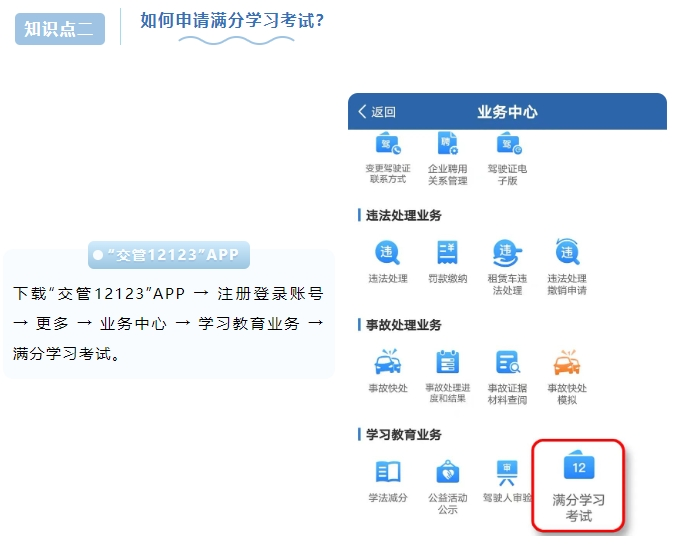Open 驾驶证电子版 icon
Screen dimensions: 688x559
(508, 143)
